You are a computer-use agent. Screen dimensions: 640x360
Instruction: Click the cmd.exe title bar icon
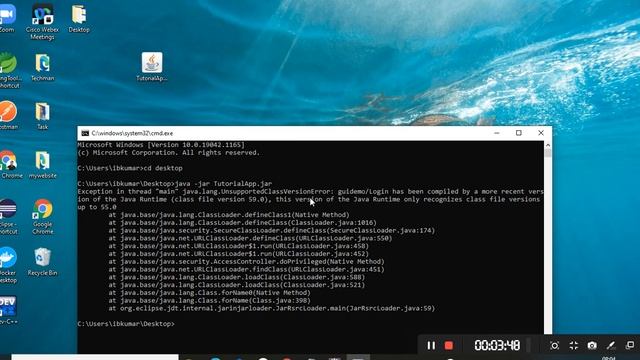(x=85, y=133)
